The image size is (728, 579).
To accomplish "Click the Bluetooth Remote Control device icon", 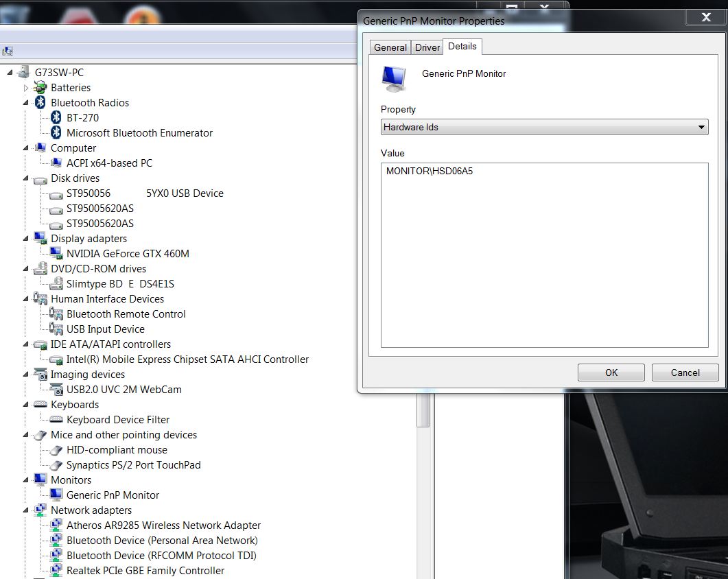I will click(x=56, y=314).
